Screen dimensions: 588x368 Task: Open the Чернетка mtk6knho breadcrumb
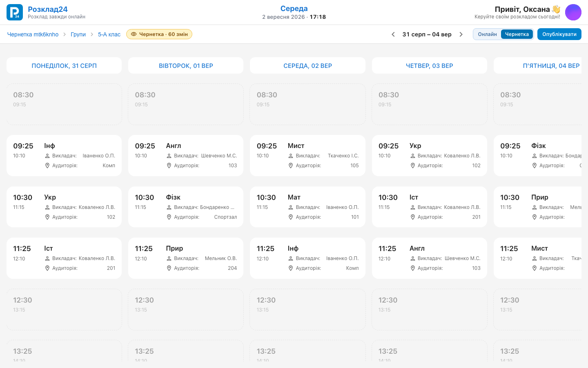(x=33, y=34)
